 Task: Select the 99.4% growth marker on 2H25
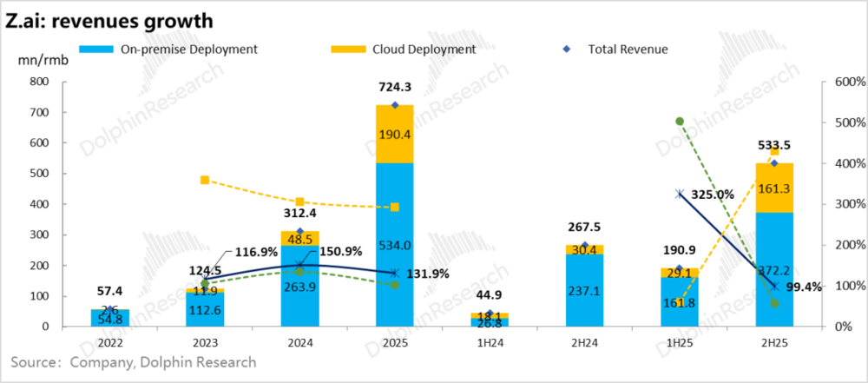(x=774, y=286)
